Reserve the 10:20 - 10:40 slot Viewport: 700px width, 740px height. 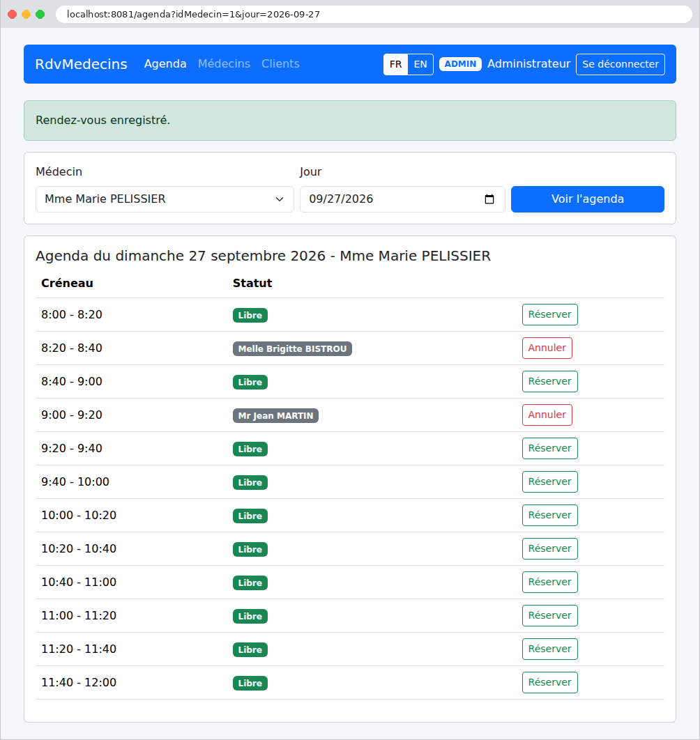[550, 549]
